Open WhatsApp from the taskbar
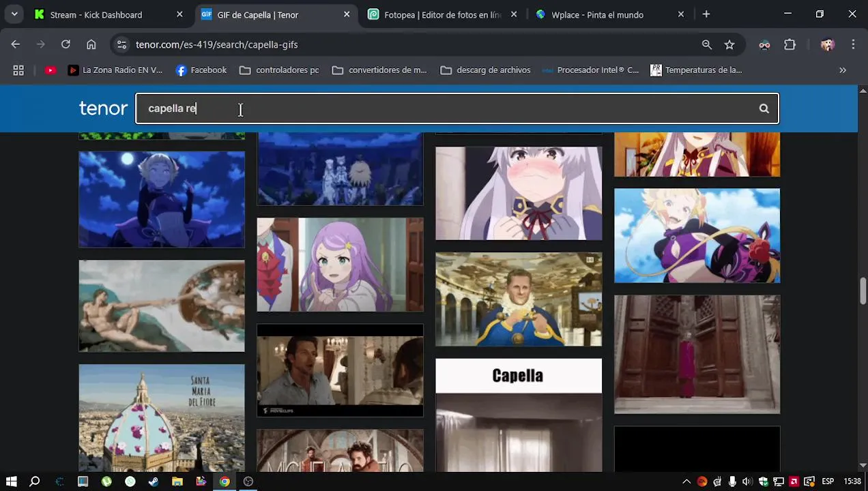Screen dimensions: 868x491 pyautogui.click(x=130, y=481)
